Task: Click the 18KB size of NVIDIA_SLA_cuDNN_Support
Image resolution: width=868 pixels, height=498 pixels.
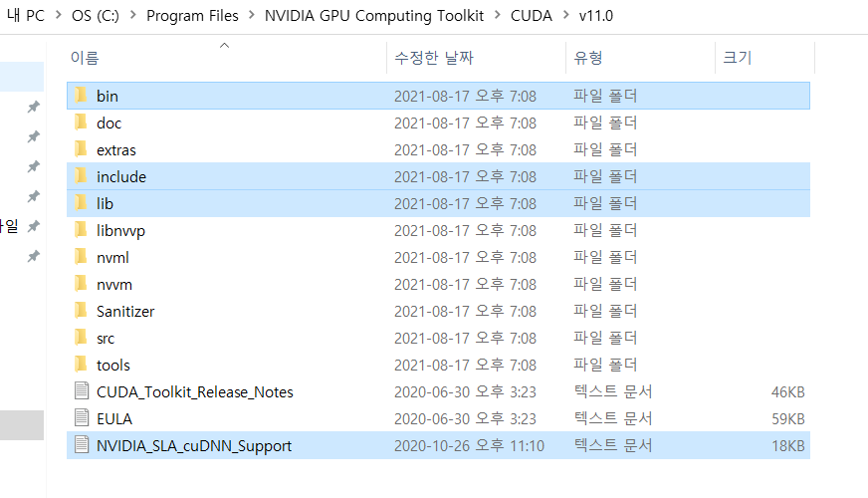Action: tap(787, 446)
